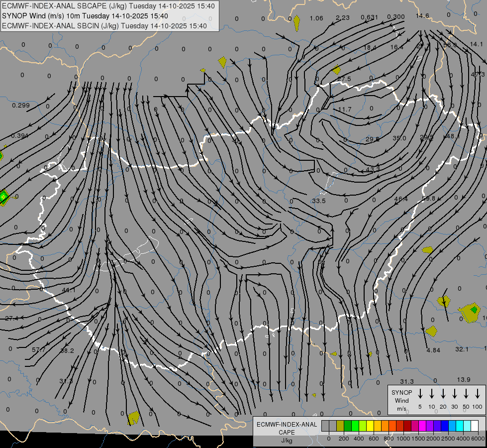Click the 100 m/s wind arrow in legend
This screenshot has height=448, width=487.
pyautogui.click(x=478, y=394)
